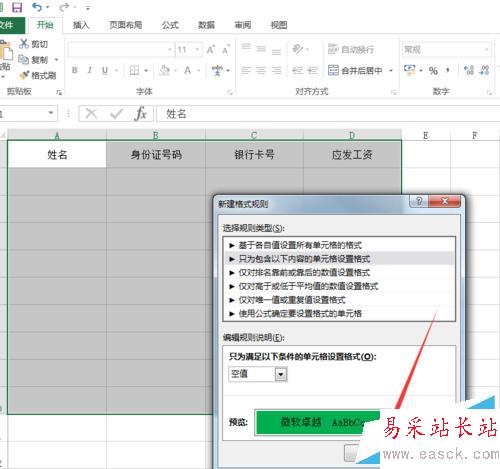
Task: Select rule 基于各自值设置所有单元格的格式
Action: [x=339, y=245]
